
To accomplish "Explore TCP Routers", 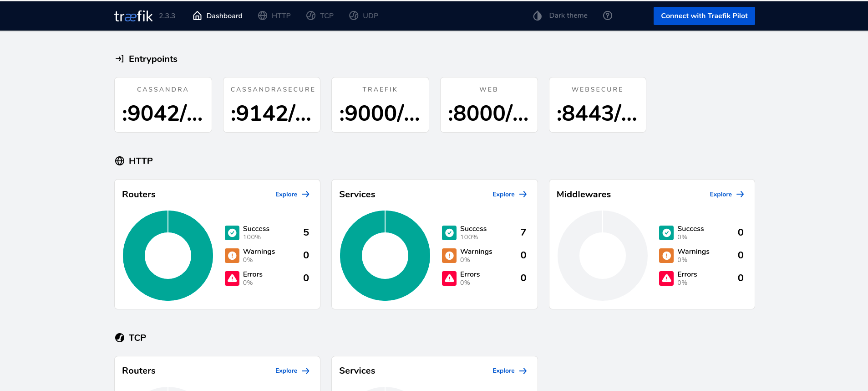I will 292,371.
